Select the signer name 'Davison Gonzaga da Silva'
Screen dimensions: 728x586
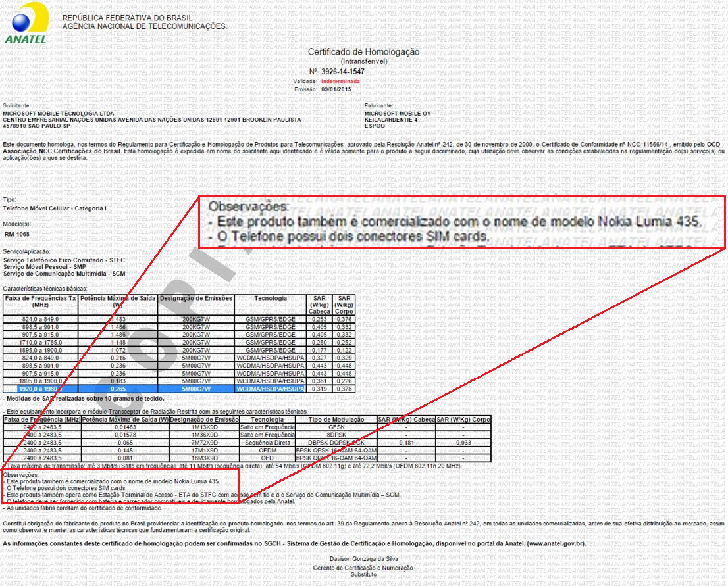point(363,559)
